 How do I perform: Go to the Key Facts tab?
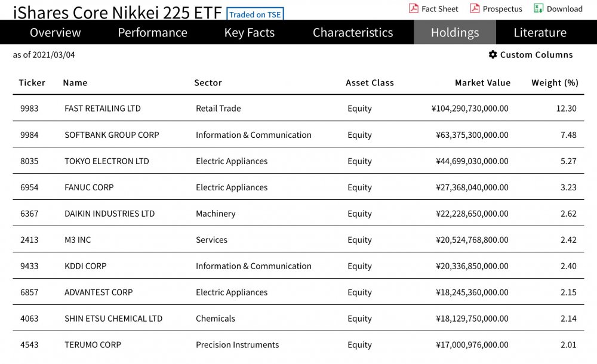pyautogui.click(x=250, y=33)
